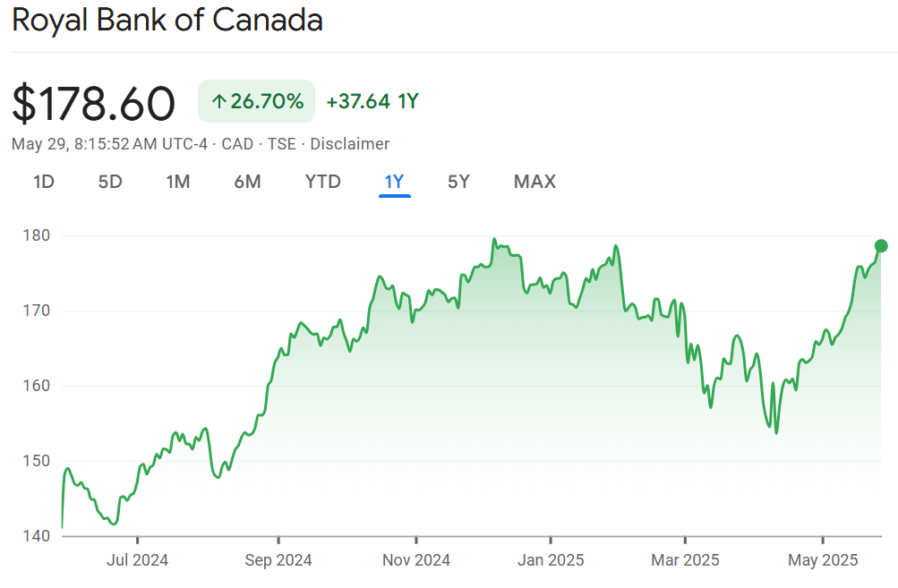View the 5Y price history tab
898x588 pixels.
coord(458,182)
